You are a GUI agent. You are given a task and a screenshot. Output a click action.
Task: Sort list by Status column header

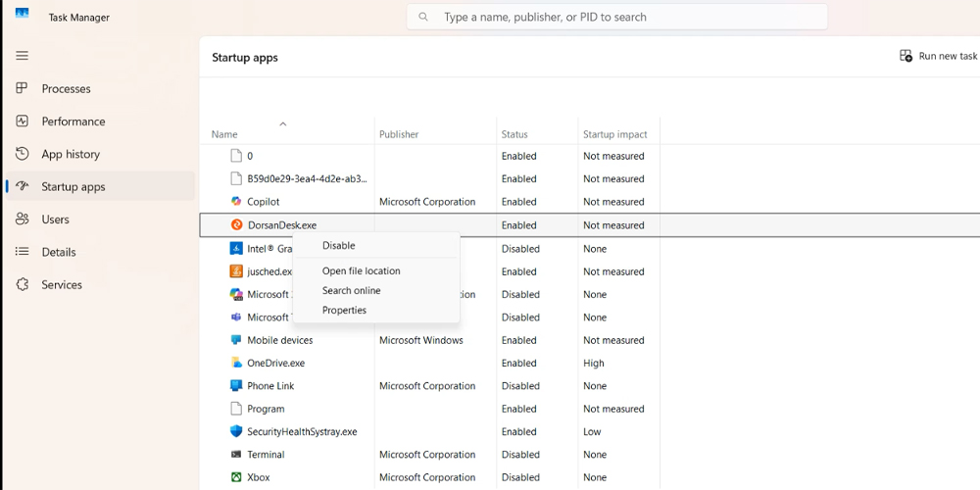point(514,134)
